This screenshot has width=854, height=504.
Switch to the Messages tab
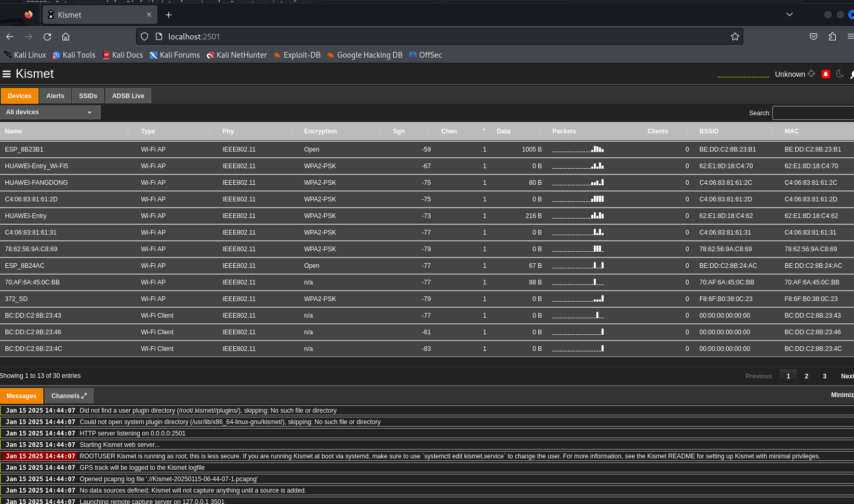21,396
